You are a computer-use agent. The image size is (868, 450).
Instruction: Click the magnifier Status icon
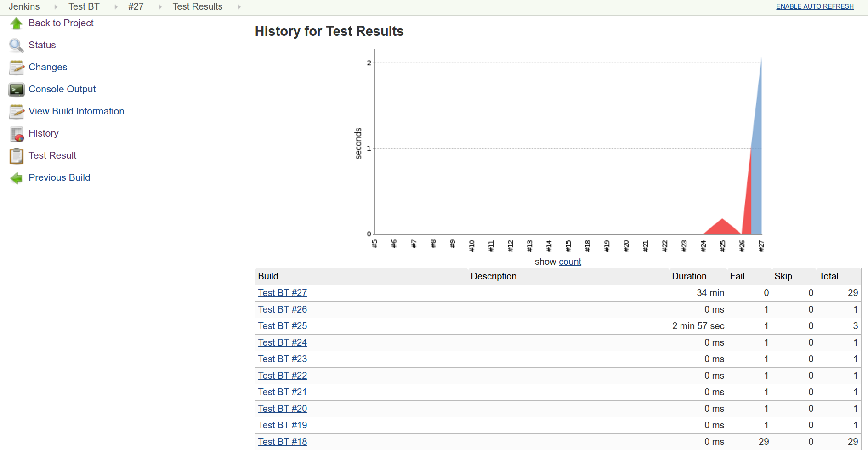point(16,45)
